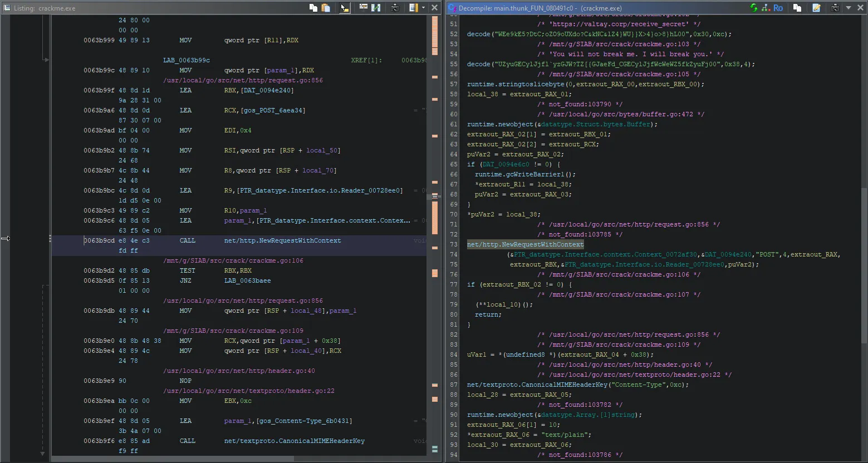This screenshot has height=463, width=868.
Task: Select the highlighted net/http.NewRequestWithContext in decompiler
Action: point(525,244)
